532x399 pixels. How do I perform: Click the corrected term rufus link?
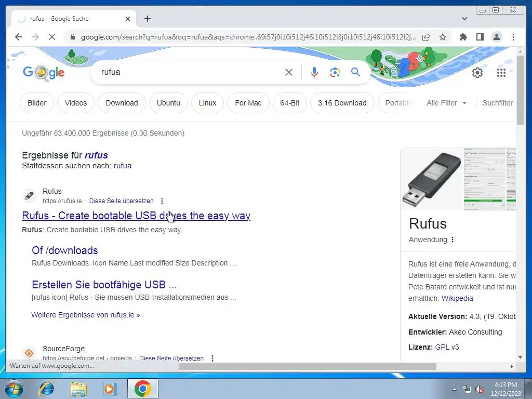coord(96,155)
